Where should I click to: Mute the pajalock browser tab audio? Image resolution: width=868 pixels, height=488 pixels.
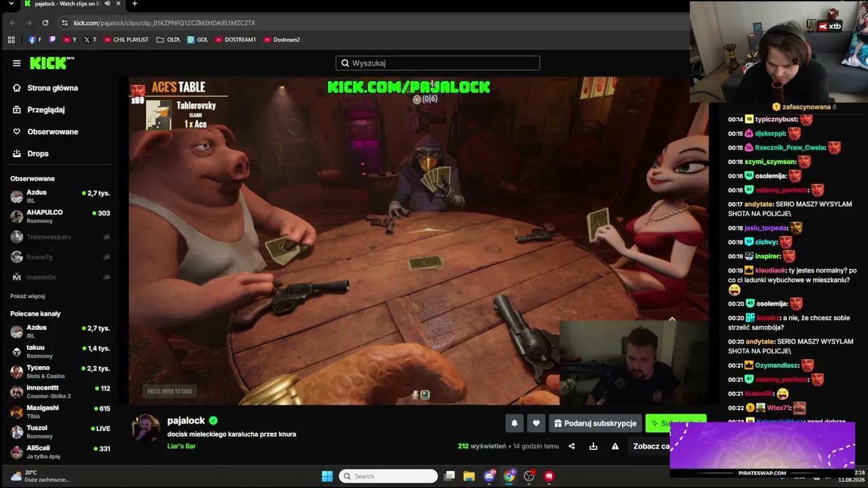click(x=107, y=4)
